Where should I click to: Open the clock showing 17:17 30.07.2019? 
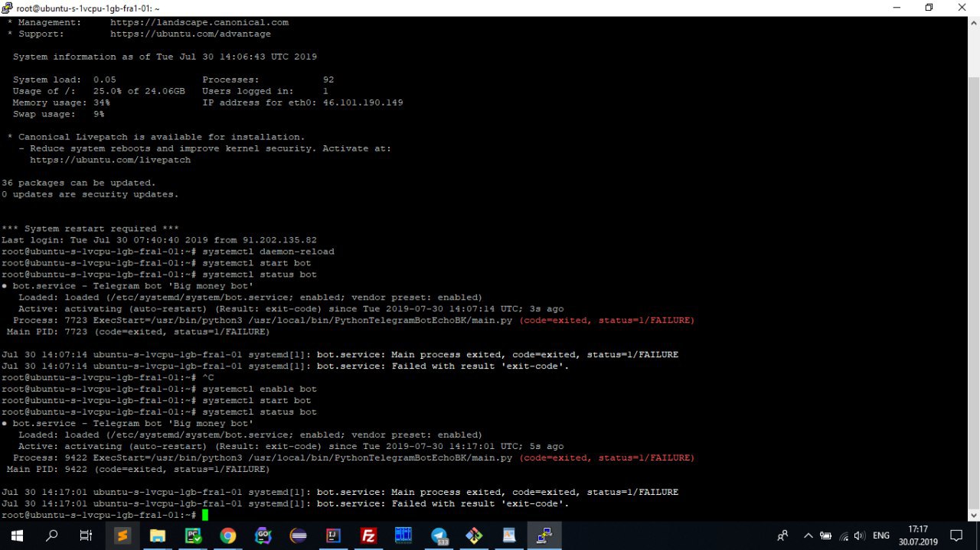917,535
